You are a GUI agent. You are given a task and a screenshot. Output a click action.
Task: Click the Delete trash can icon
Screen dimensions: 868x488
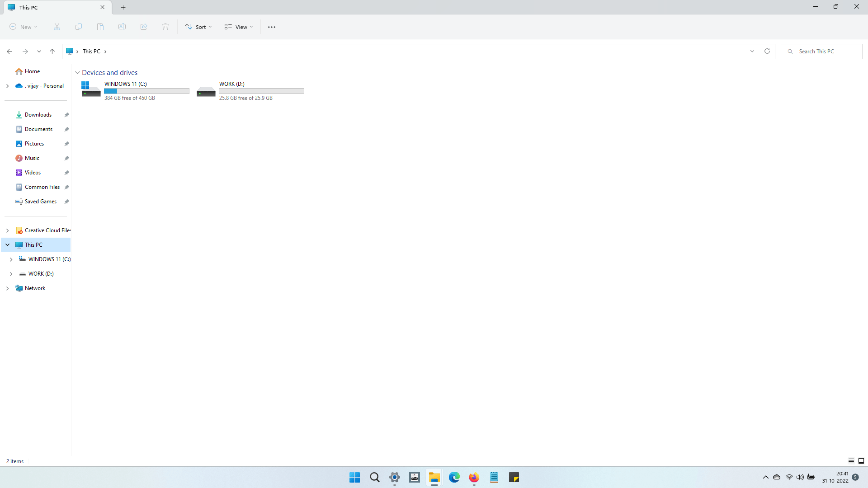coord(165,27)
